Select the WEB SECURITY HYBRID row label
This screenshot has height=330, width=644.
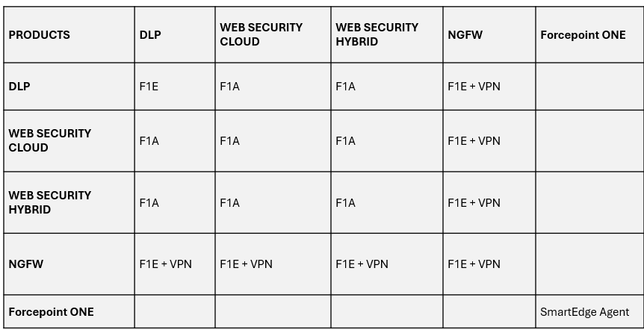(50, 202)
